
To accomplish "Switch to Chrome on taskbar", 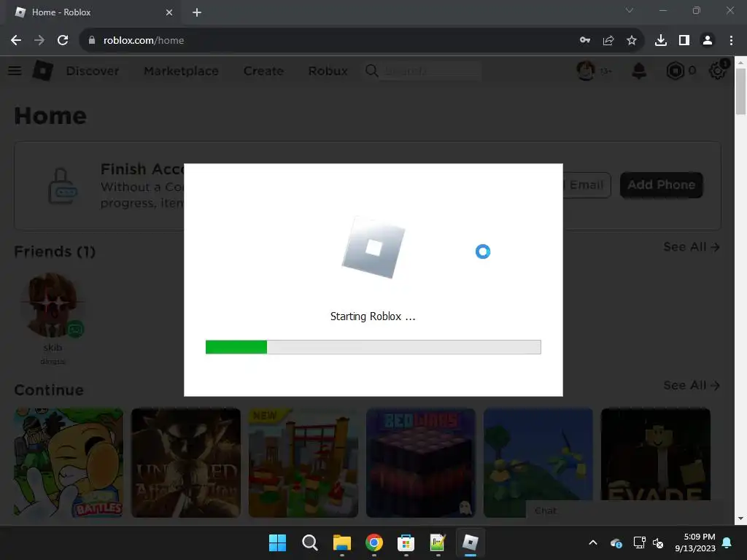I will (374, 542).
